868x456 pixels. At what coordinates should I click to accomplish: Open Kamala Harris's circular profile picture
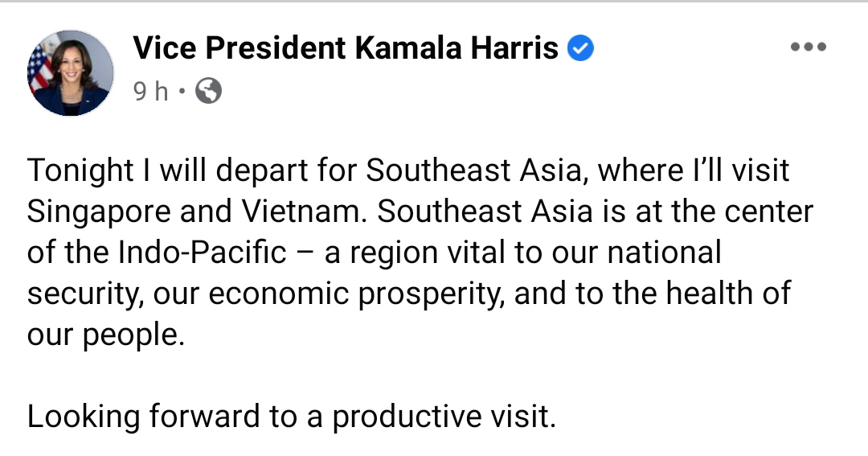(70, 73)
